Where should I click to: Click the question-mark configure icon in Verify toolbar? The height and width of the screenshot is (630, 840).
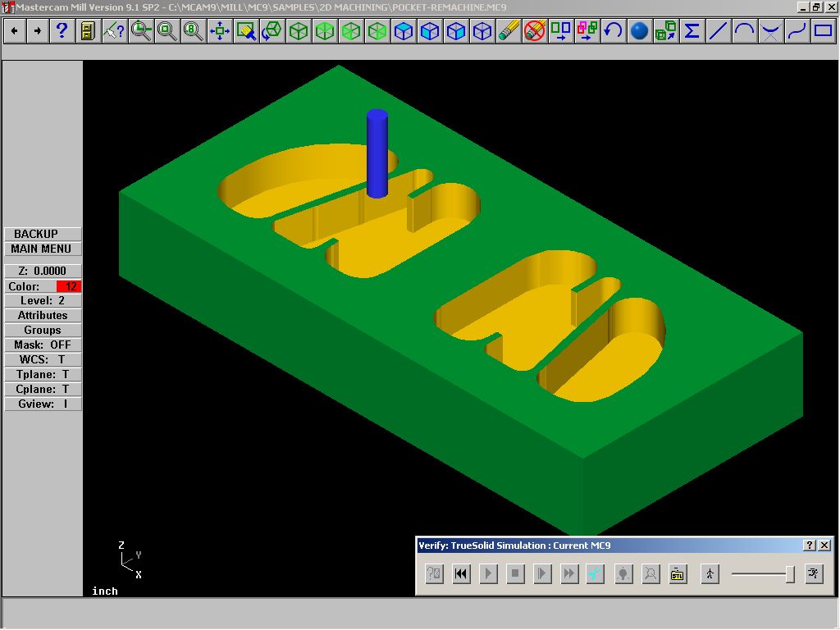coord(434,573)
